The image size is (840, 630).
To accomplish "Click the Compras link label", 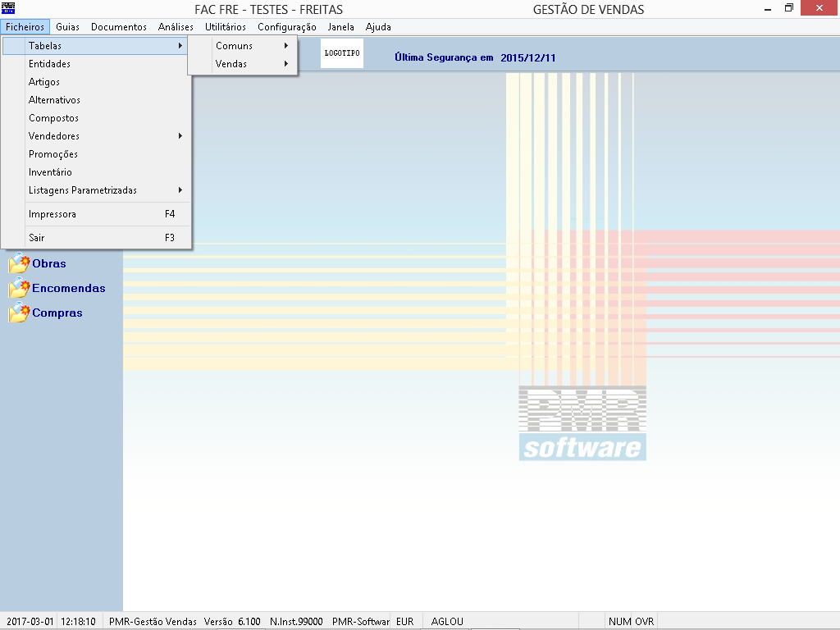I will coord(57,313).
